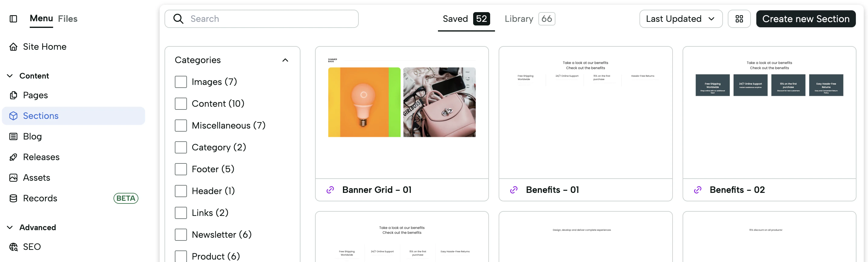
Task: Switch to the Files tab
Action: (68, 19)
